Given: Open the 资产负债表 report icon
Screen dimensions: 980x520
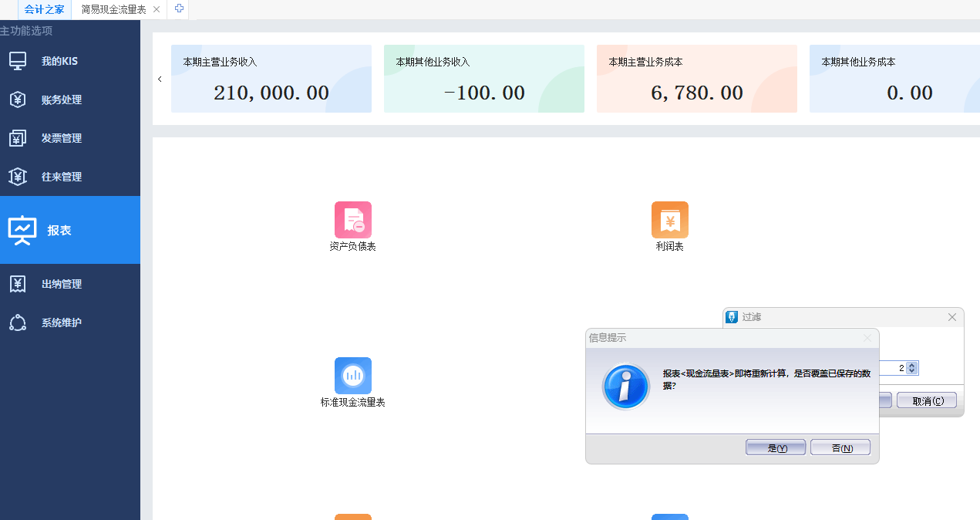Looking at the screenshot, I should coord(352,221).
